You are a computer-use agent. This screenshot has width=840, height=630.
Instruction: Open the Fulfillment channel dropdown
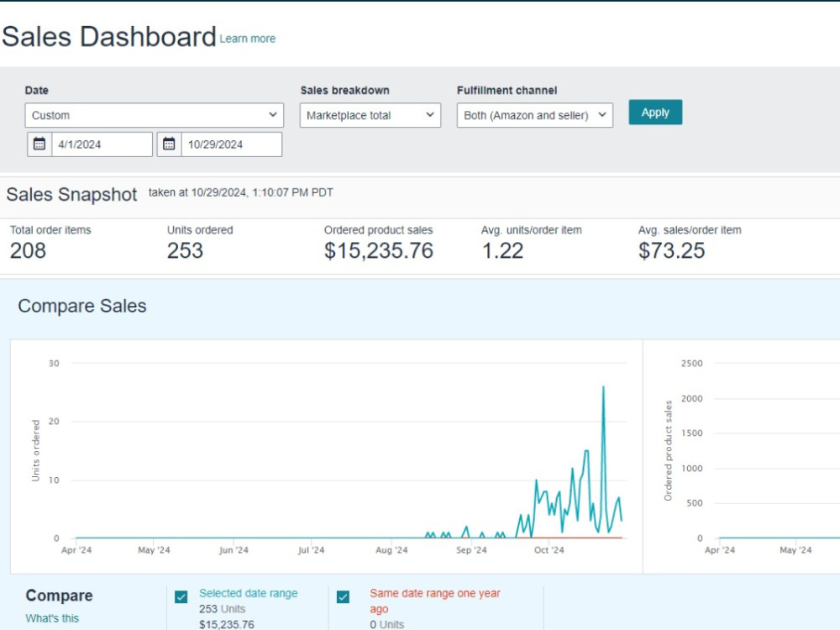tap(534, 115)
